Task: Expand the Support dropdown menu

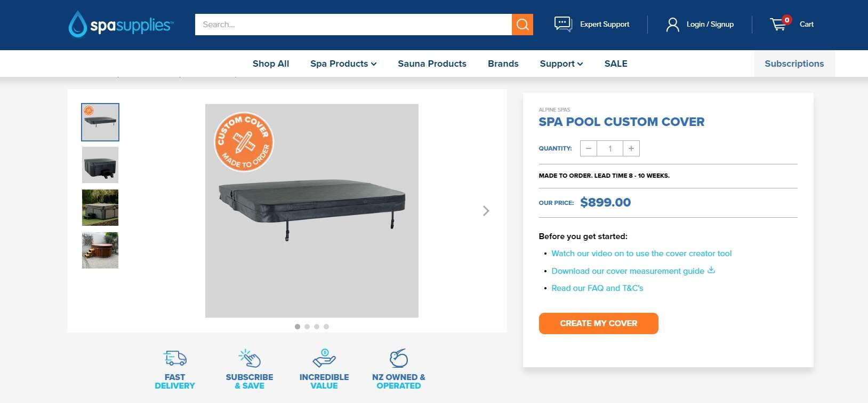Action: tap(561, 64)
